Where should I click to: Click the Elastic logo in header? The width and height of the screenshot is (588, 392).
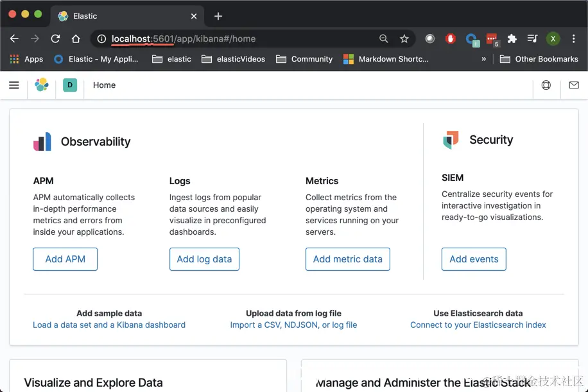click(x=42, y=85)
